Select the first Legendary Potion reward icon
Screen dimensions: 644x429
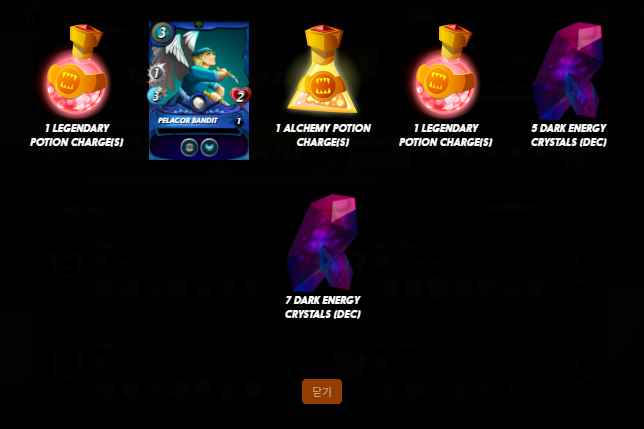76,70
